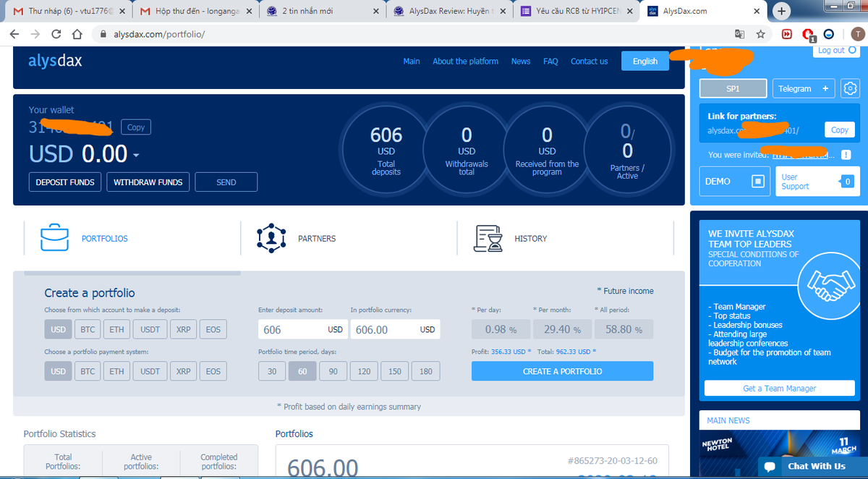Click the exclamation info icon next to invited link
The height and width of the screenshot is (479, 868).
tap(846, 155)
